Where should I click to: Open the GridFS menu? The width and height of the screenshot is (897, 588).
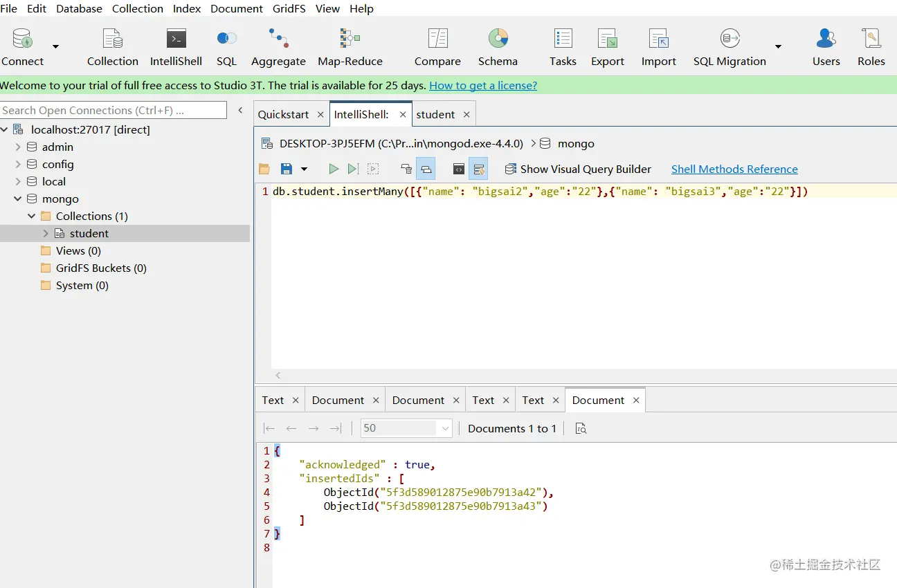(x=286, y=8)
